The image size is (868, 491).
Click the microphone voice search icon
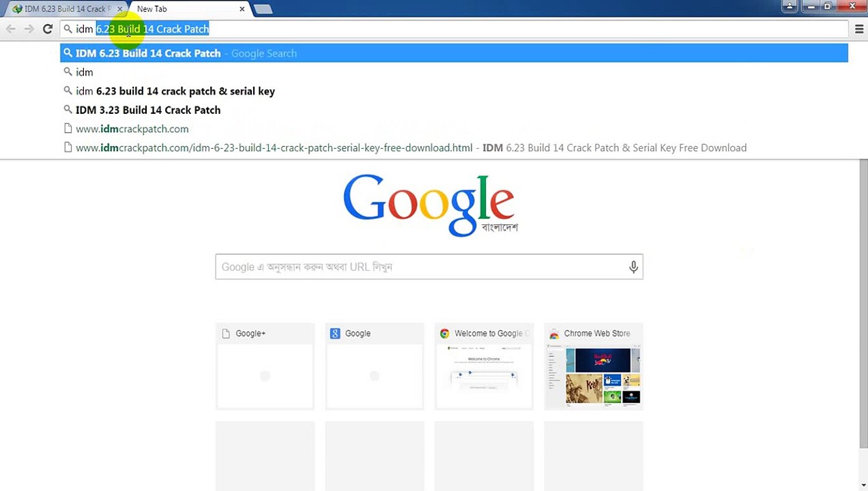click(x=633, y=267)
